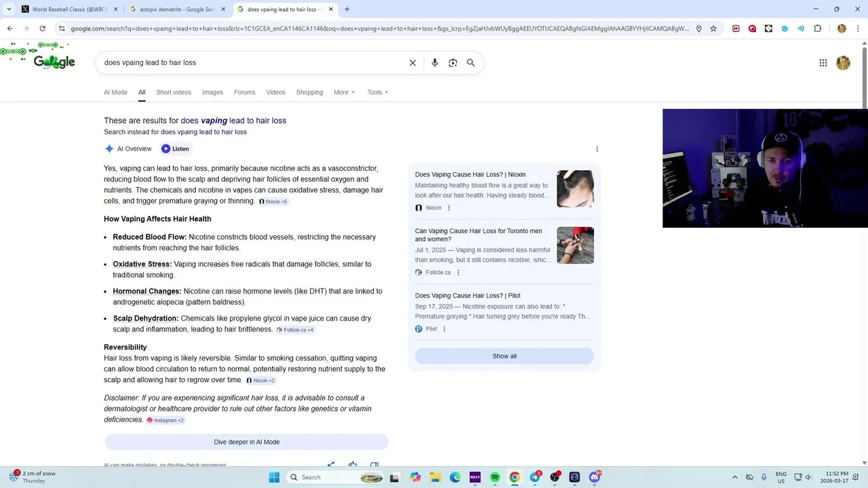
Task: Open Telegram from the taskbar
Action: point(535,477)
